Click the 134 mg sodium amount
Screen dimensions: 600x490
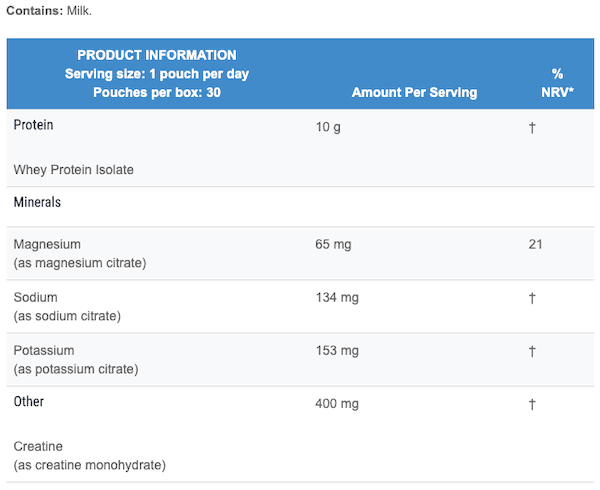pos(337,298)
